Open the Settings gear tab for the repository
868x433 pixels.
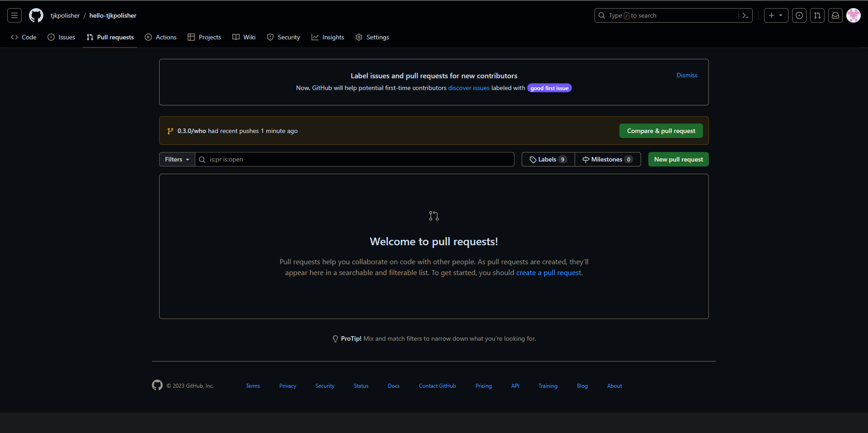click(x=372, y=37)
